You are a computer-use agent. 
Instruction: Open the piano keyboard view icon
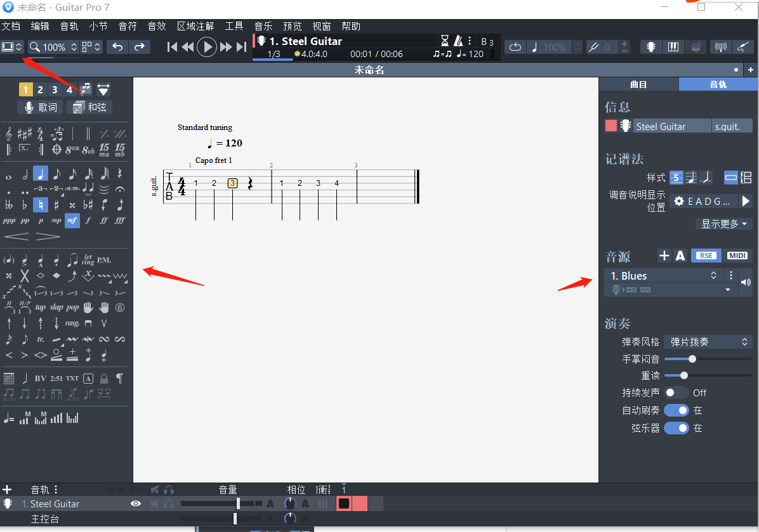673,47
